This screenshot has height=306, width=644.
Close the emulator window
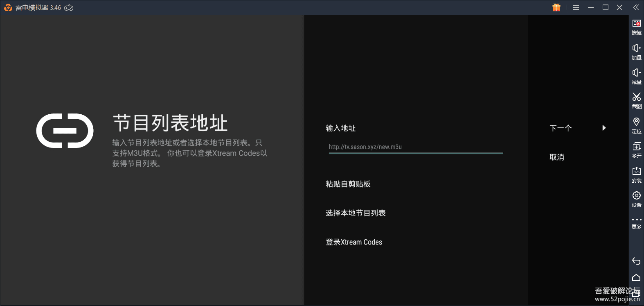click(620, 7)
